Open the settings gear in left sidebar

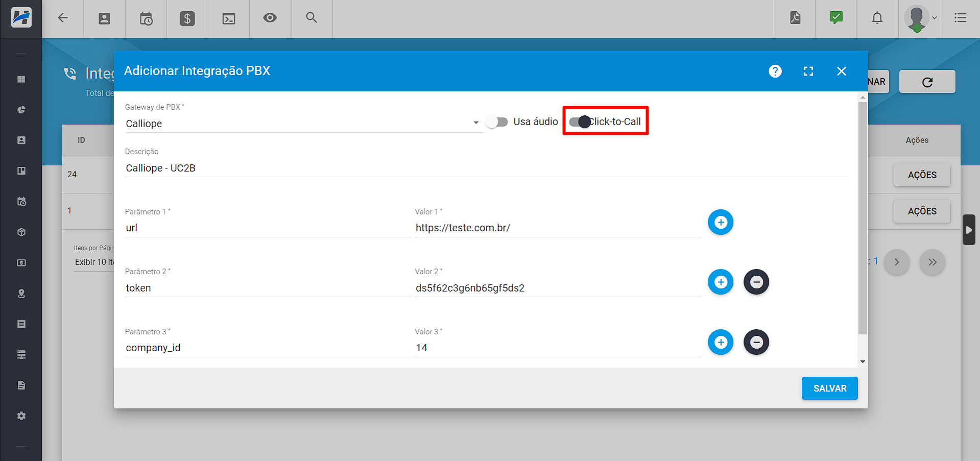pos(21,416)
